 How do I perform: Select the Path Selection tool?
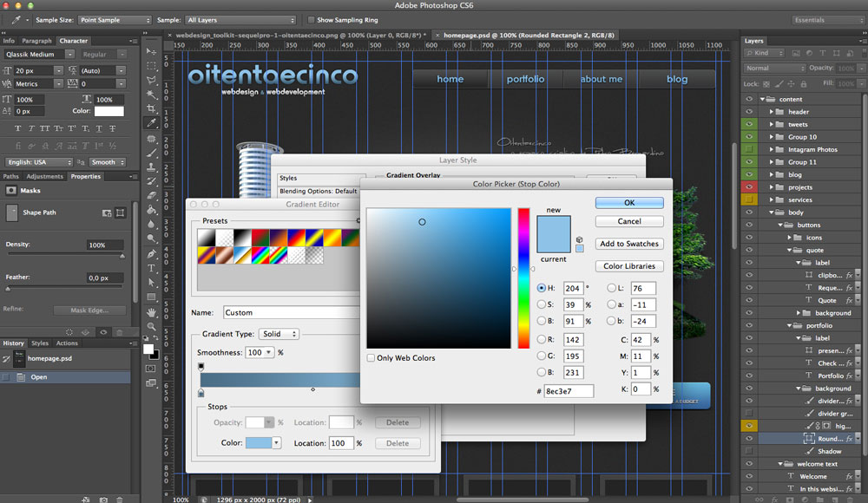(x=151, y=283)
